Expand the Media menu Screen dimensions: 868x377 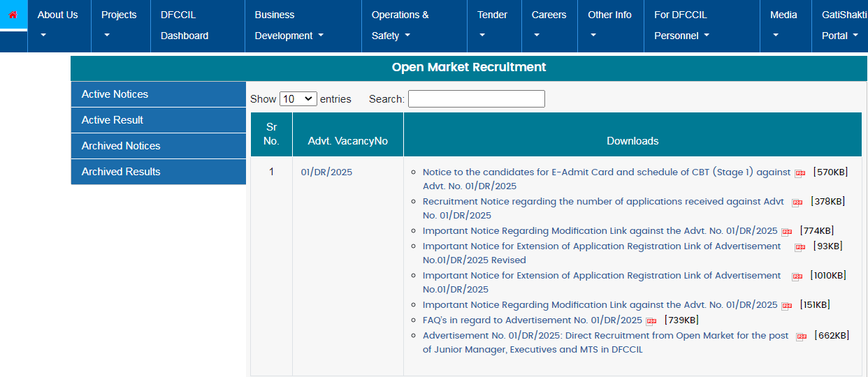(x=786, y=25)
